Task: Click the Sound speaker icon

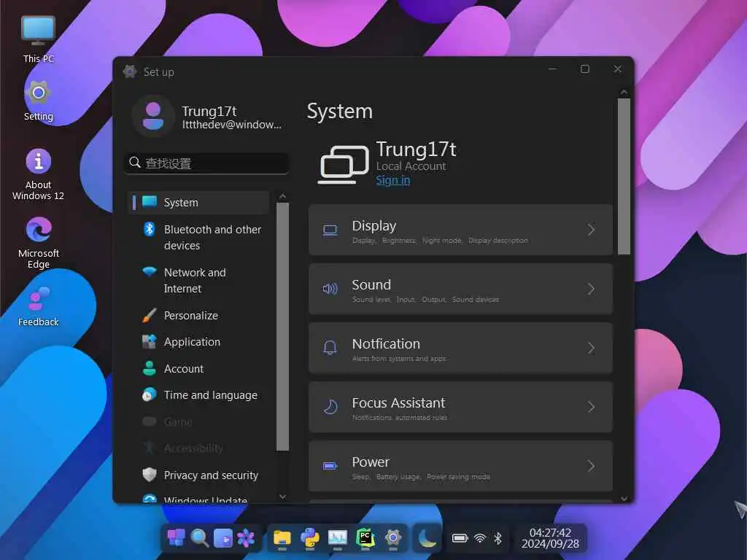Action: click(x=330, y=289)
